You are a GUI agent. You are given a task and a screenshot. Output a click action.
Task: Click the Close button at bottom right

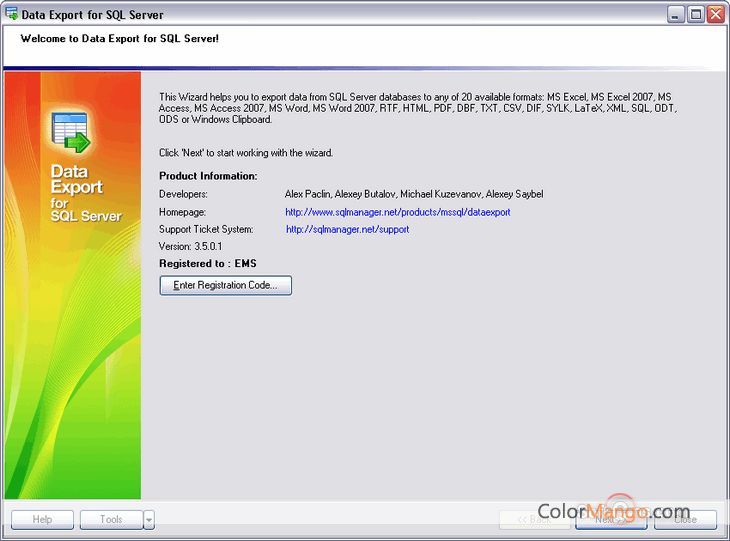tap(685, 520)
